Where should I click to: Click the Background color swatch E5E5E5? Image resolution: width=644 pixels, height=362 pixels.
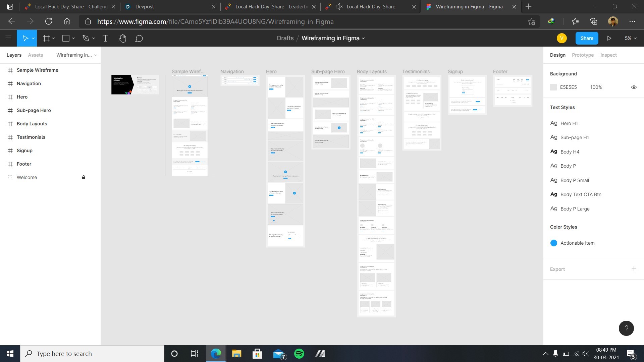(x=553, y=87)
